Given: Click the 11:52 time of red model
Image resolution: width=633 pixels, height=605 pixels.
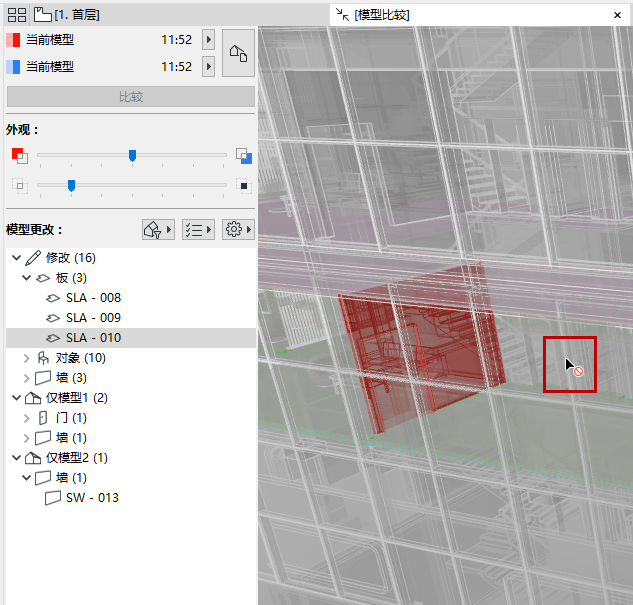Looking at the screenshot, I should coord(176,40).
